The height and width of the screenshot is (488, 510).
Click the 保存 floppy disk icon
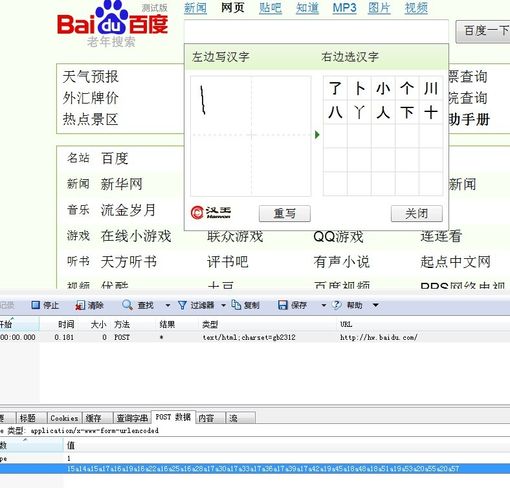pyautogui.click(x=283, y=305)
